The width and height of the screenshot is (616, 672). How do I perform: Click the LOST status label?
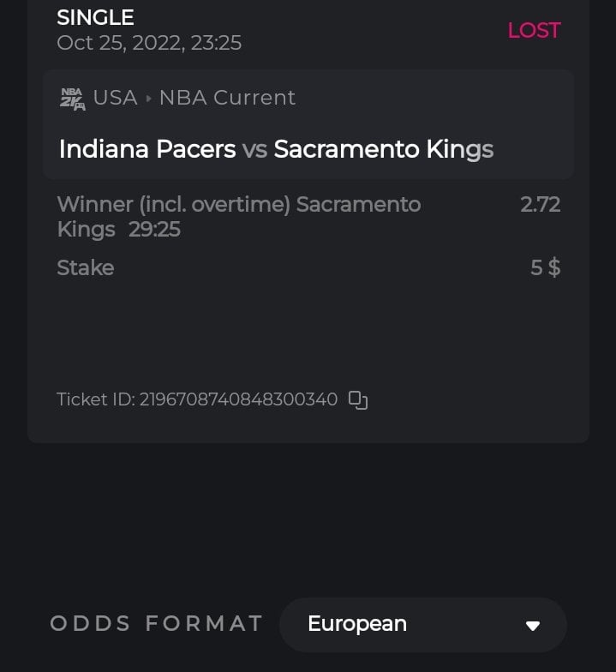tap(533, 30)
